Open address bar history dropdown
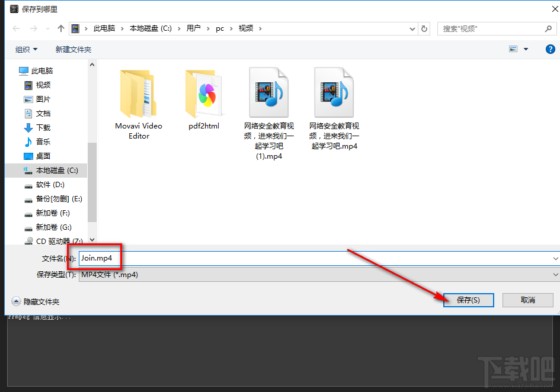This screenshot has width=560, height=392. pyautogui.click(x=412, y=28)
